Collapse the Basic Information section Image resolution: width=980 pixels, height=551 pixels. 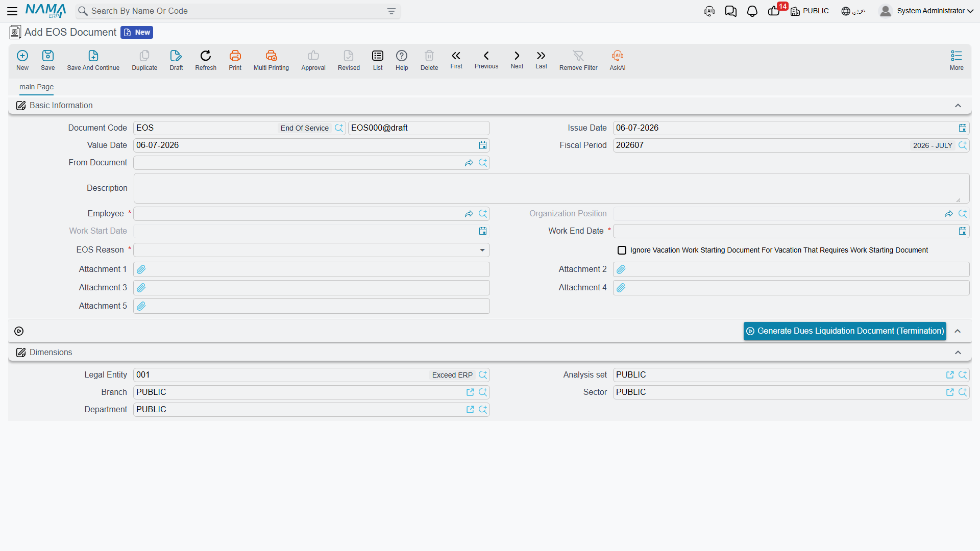tap(958, 106)
